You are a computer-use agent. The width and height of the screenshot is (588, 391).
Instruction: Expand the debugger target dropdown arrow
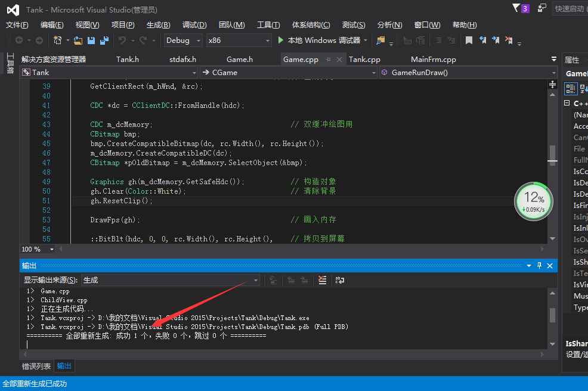click(366, 40)
